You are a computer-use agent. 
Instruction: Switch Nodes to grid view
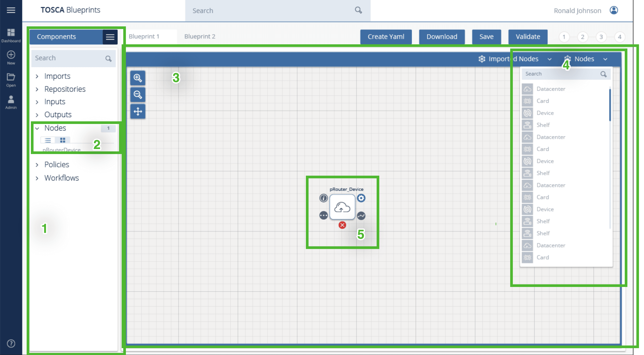point(63,140)
